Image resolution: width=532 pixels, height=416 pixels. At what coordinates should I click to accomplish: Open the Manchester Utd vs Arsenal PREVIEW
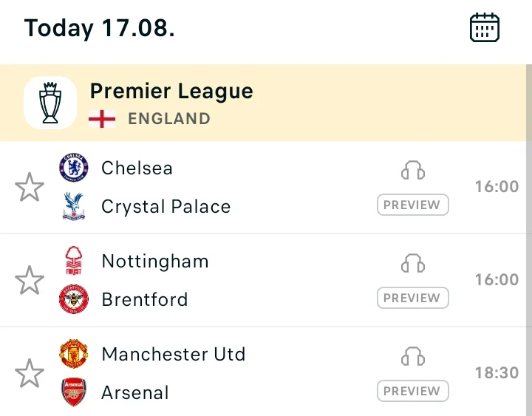413,391
